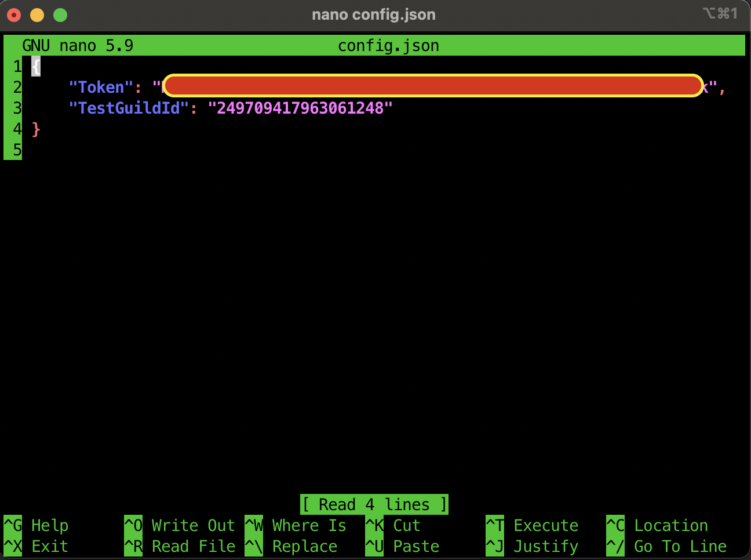Click the ^J Justify shortcut
Screen dimensions: 751x560
[532, 546]
